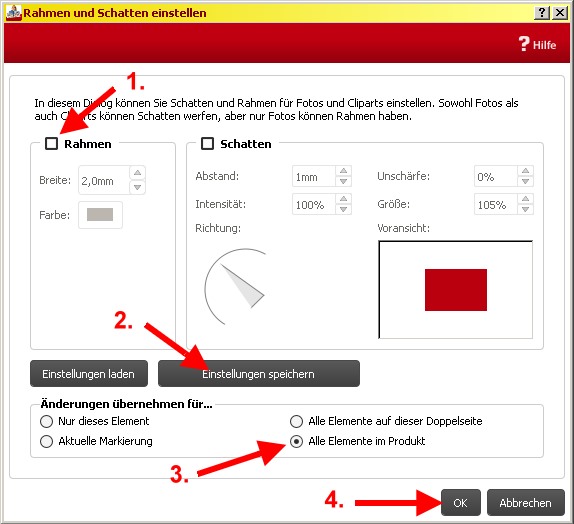Choose Alle Elemente auf dieser Doppelseite
The width and height of the screenshot is (574, 524).
coord(296,421)
